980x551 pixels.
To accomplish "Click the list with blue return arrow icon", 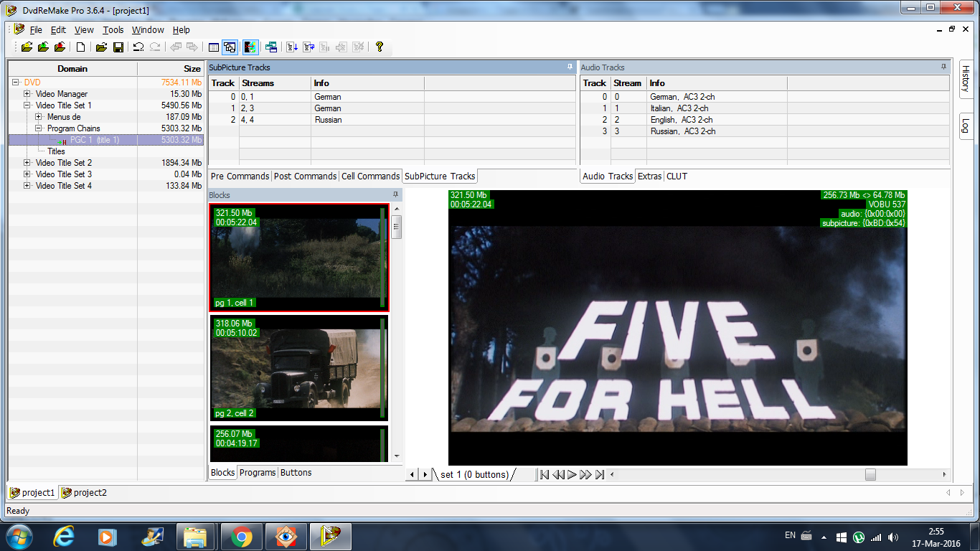I will [308, 47].
